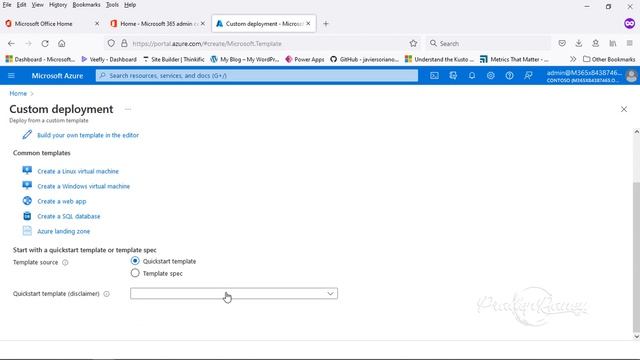Screen dimensions: 640x360
Task: Open the Azure portal hamburger menu
Action: pos(11,76)
